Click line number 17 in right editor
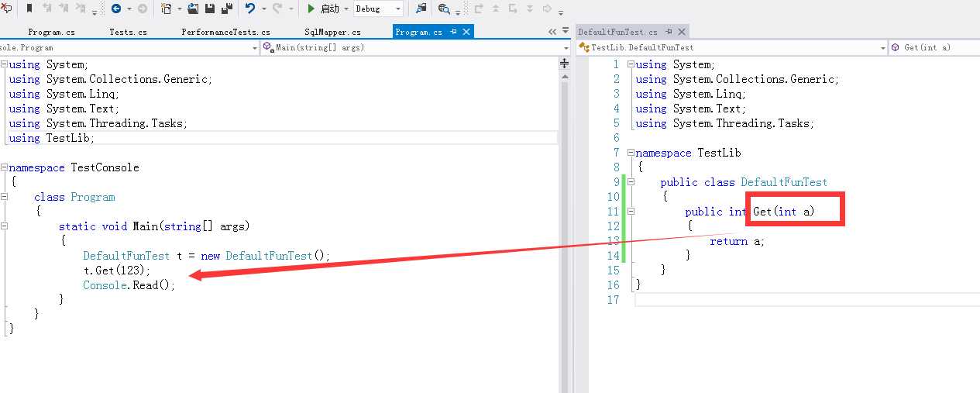 click(614, 300)
